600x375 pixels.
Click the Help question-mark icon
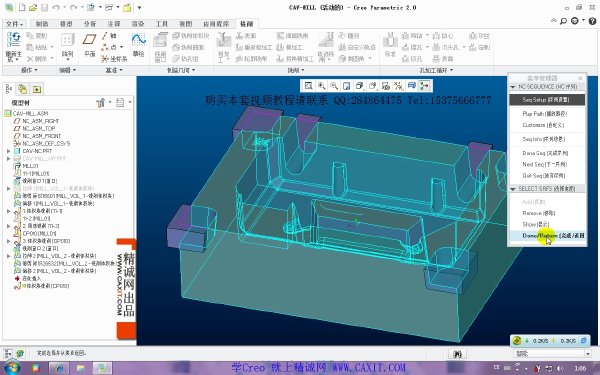(x=592, y=21)
